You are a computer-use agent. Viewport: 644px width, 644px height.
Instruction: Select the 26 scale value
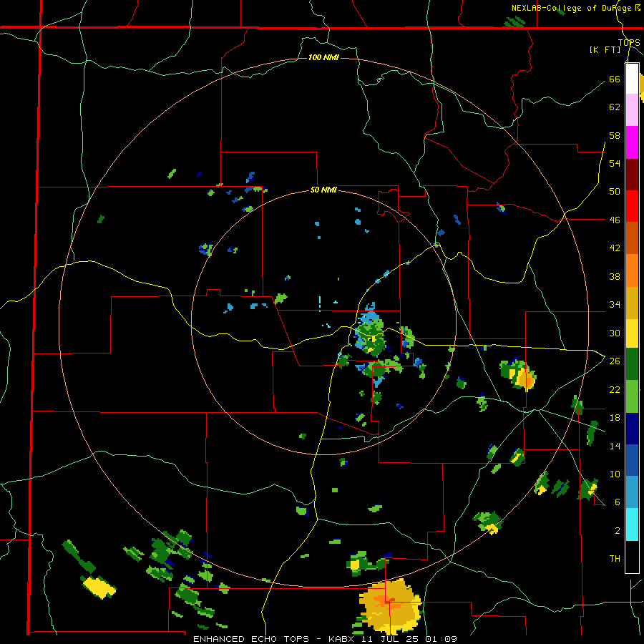click(x=615, y=361)
